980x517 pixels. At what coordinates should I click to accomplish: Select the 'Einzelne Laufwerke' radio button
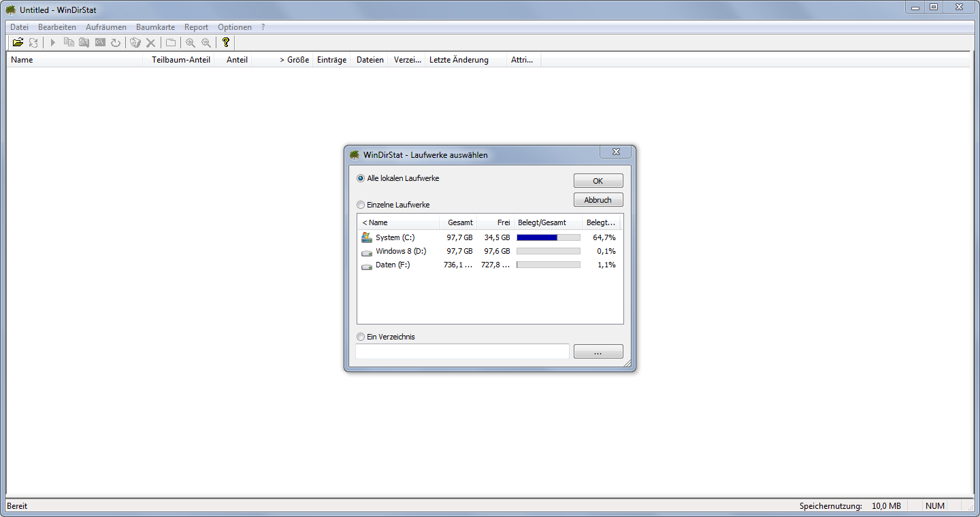pos(361,205)
